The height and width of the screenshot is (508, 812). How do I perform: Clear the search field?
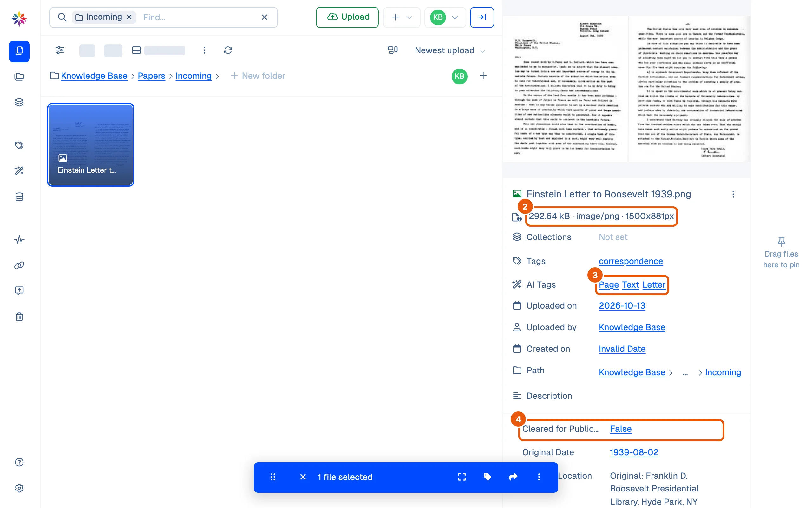point(265,17)
